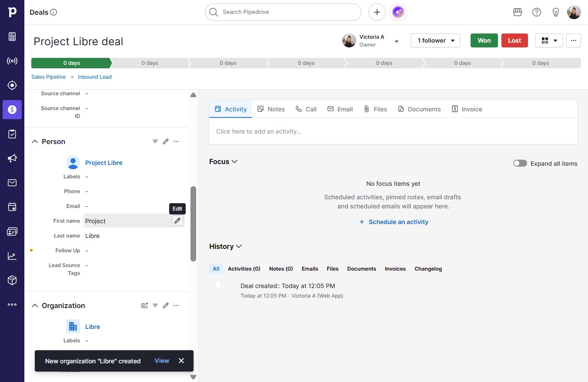Switch to the Notes tab

click(x=271, y=109)
